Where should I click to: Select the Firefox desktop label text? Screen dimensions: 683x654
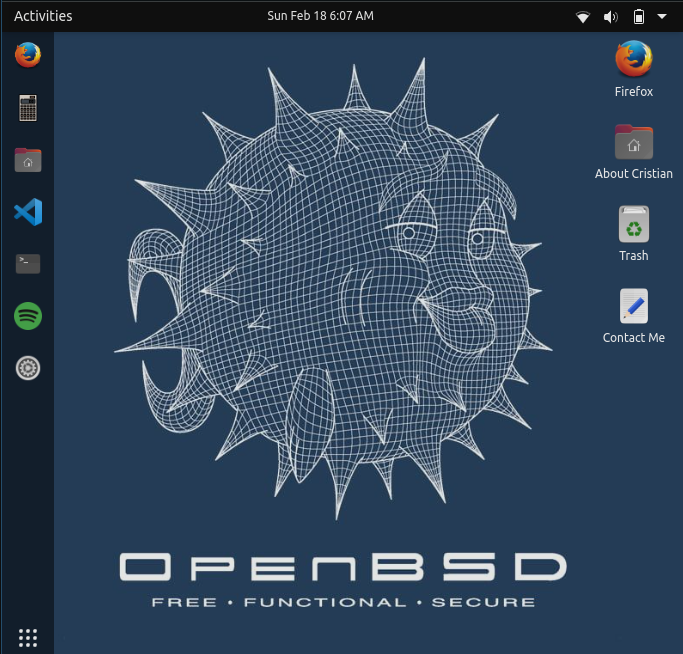[634, 91]
